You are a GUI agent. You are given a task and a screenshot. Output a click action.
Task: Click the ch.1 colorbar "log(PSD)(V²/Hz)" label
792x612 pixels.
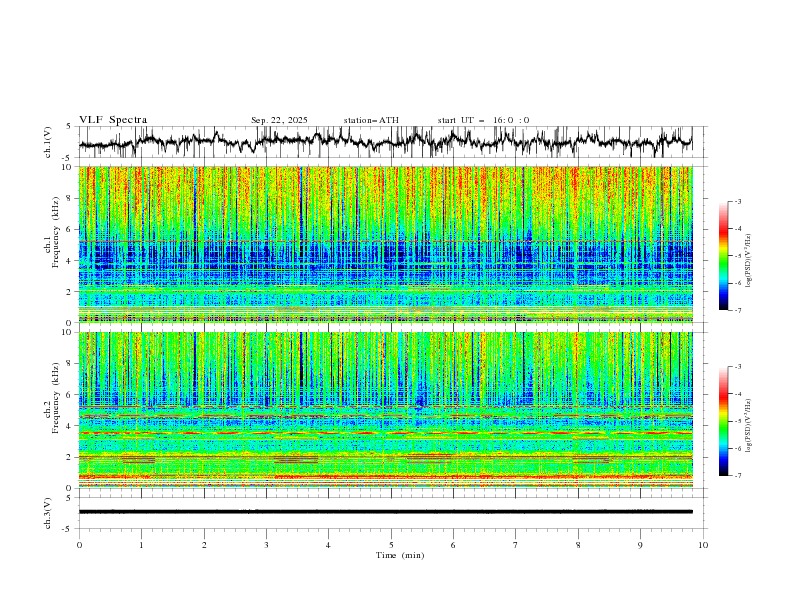point(749,261)
